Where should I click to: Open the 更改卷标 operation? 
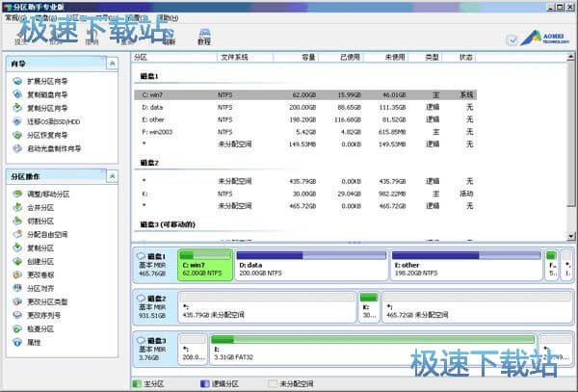[x=34, y=274]
